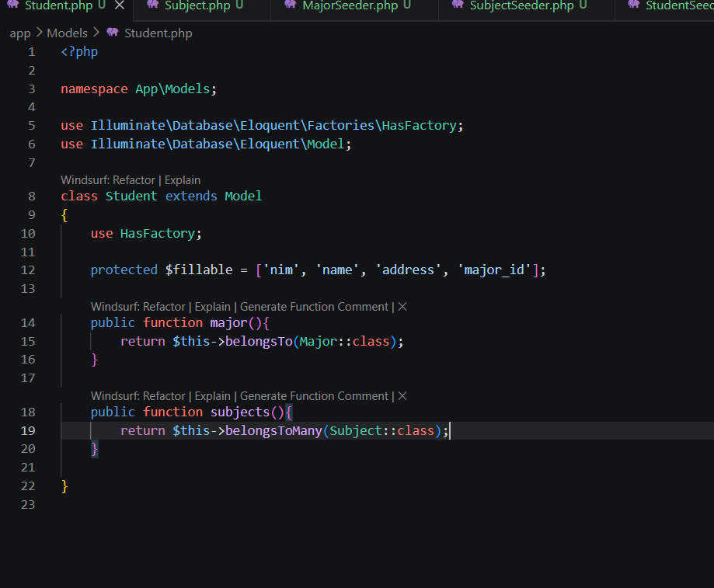Click line number 8 in the gutter

(x=31, y=197)
